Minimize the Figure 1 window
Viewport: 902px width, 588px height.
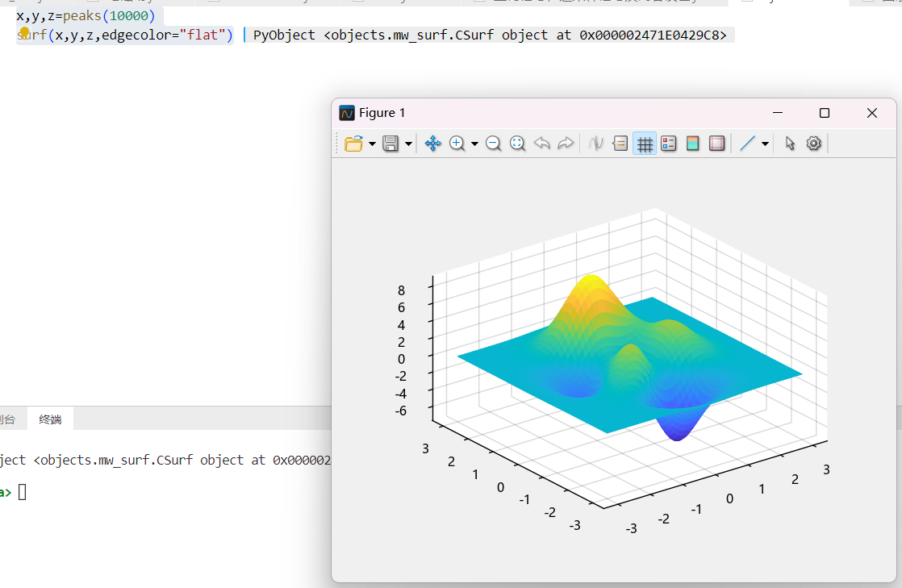point(778,113)
